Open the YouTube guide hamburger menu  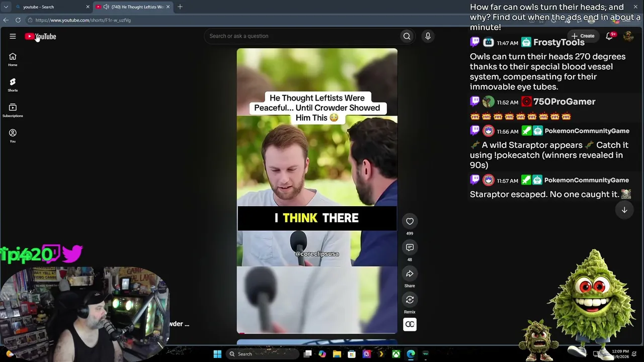pos(13,36)
